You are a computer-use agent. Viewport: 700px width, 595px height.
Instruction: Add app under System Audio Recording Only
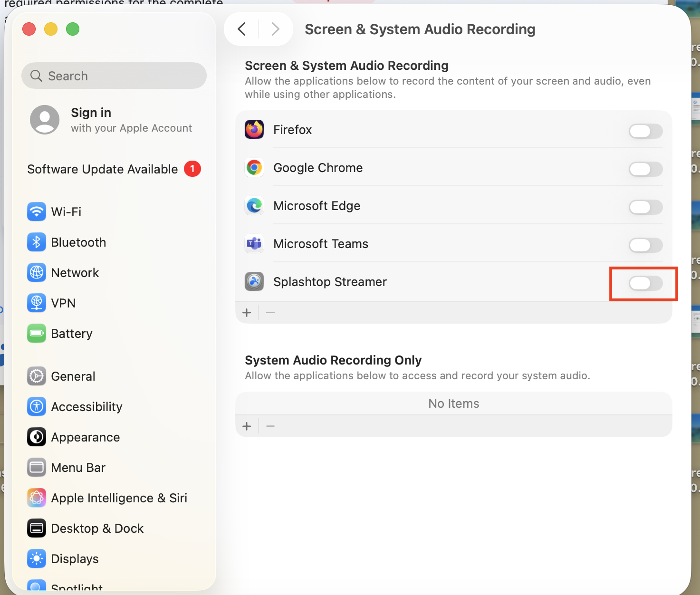pyautogui.click(x=247, y=426)
